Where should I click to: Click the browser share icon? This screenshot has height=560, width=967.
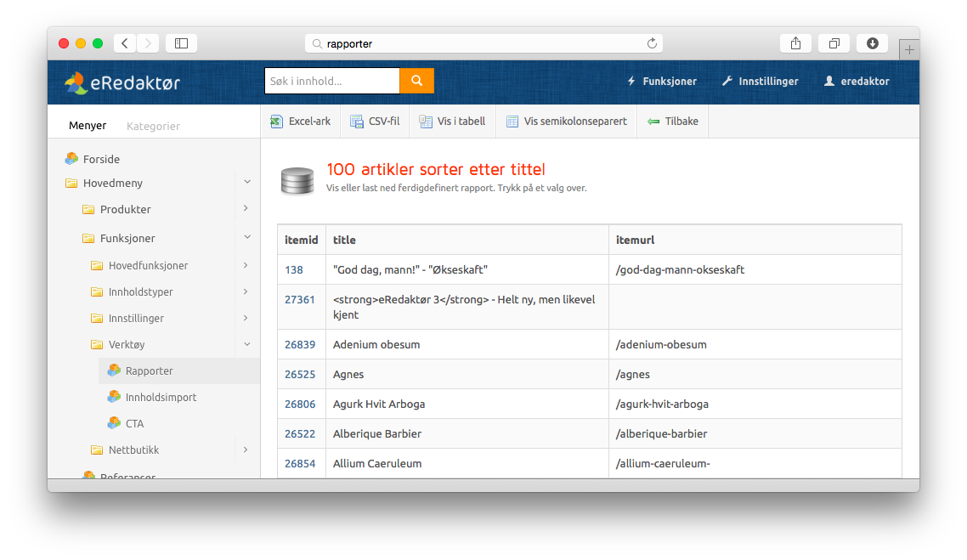coord(795,43)
